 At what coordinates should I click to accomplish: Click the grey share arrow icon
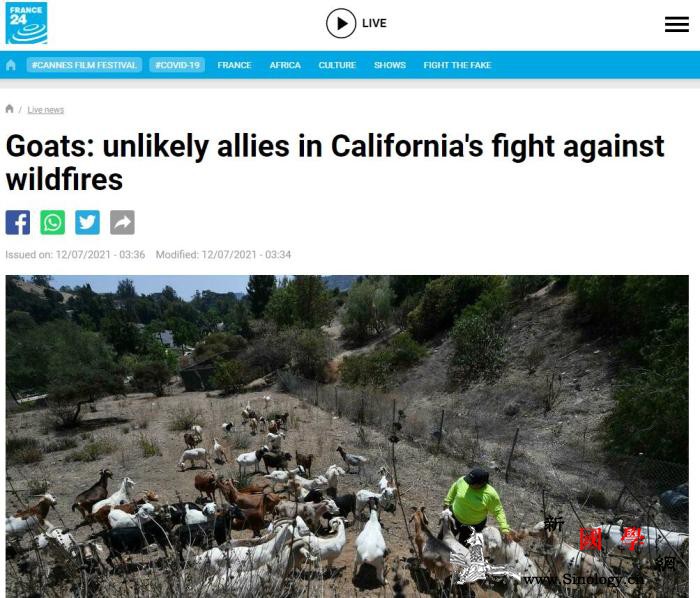pos(122,222)
